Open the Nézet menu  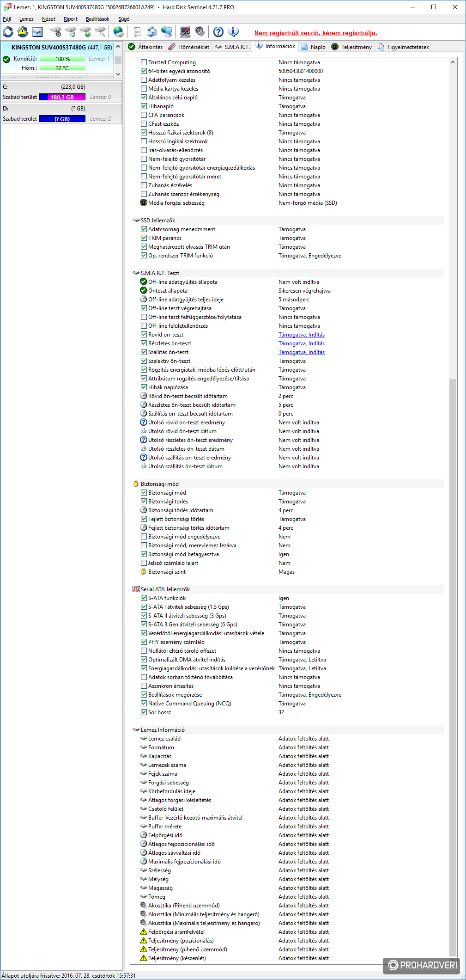tap(48, 19)
